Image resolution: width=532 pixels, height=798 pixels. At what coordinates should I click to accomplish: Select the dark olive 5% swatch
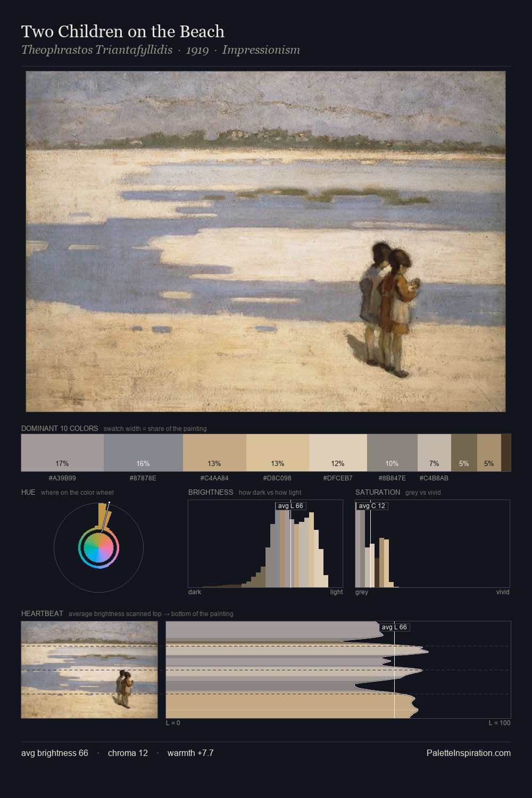464,453
